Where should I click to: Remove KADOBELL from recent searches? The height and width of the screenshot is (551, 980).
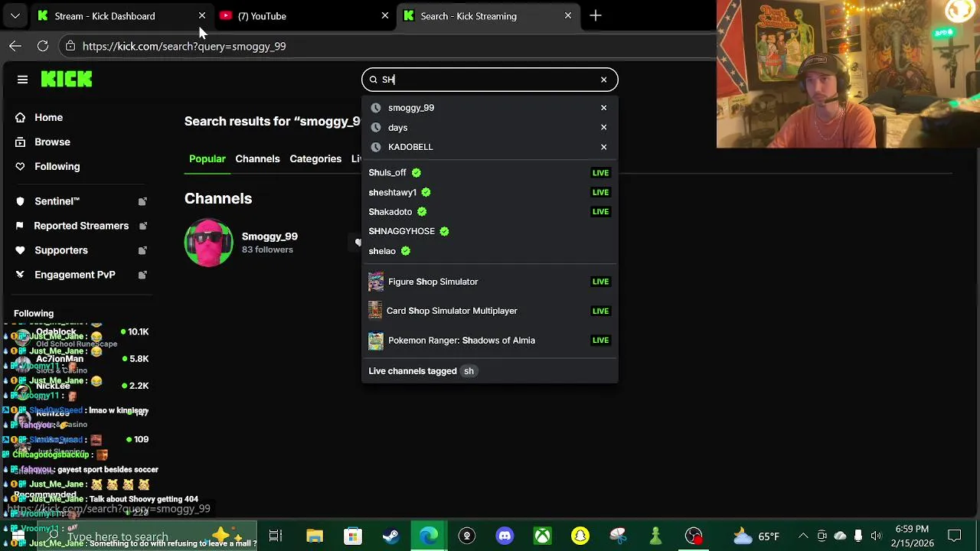click(x=603, y=147)
